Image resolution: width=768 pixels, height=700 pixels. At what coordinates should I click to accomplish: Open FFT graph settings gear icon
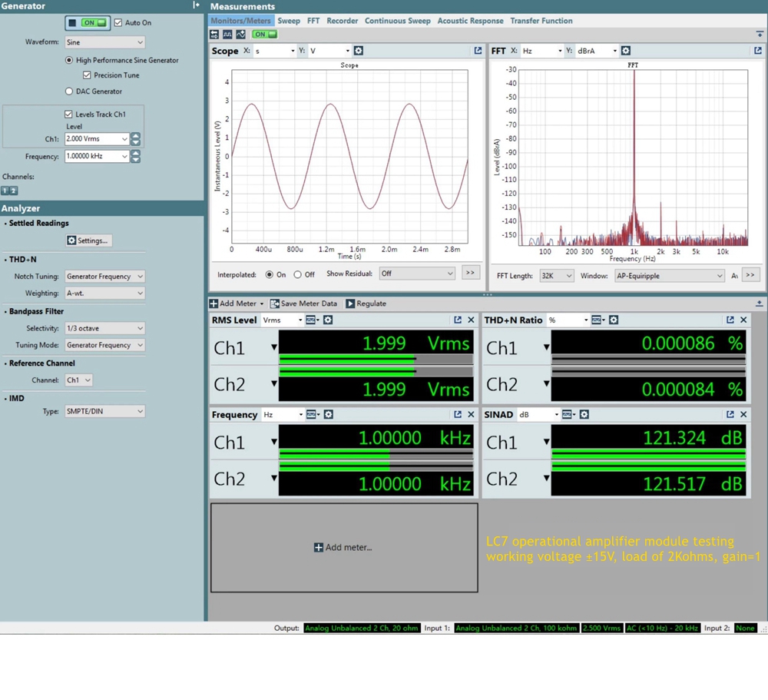626,51
